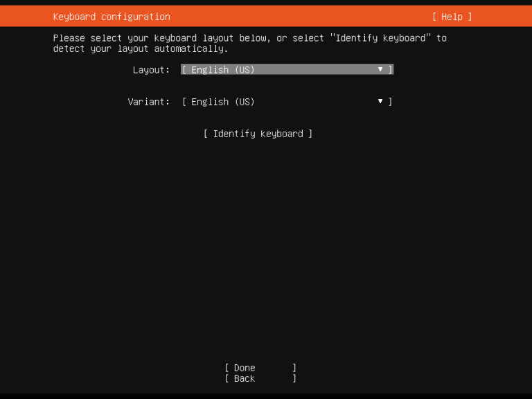Screen dimensions: 532x399
Task: Go to previous screen with Back
Action: coord(260,378)
